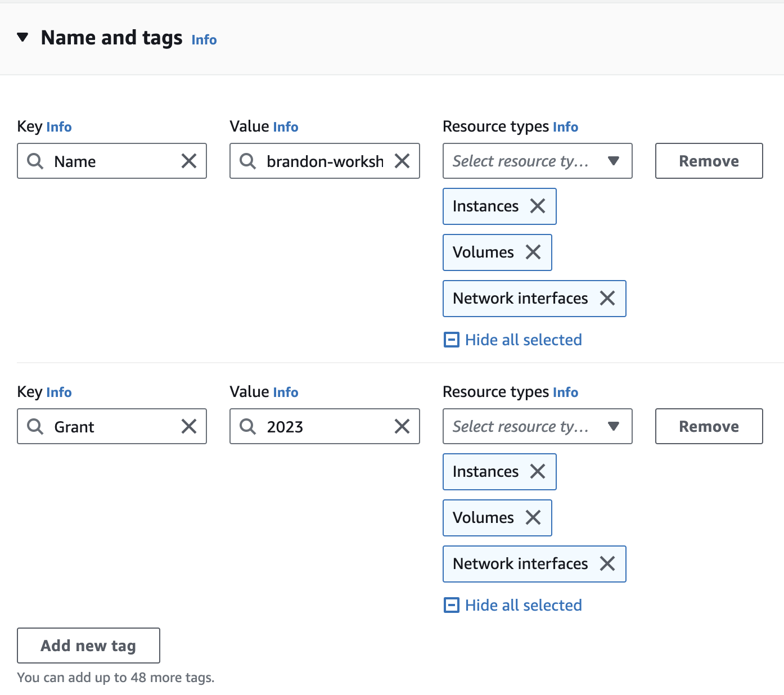Hide all selected resource types for Grant tag
This screenshot has width=784, height=695.
(x=513, y=606)
